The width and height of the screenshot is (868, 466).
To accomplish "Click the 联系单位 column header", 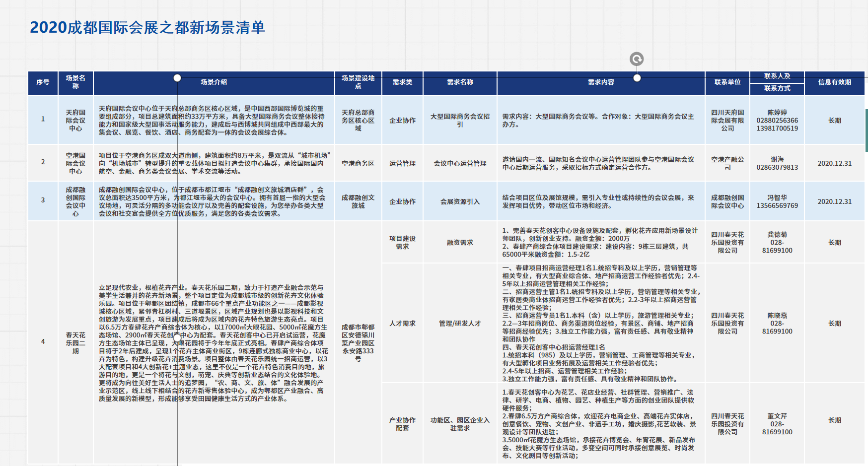I will coord(727,82).
